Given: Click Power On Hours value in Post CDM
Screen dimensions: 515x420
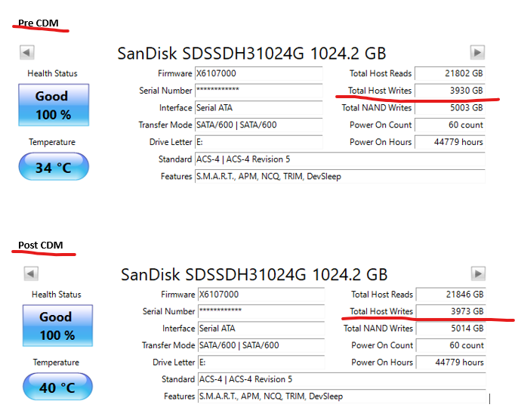Looking at the screenshot, I should (x=451, y=362).
